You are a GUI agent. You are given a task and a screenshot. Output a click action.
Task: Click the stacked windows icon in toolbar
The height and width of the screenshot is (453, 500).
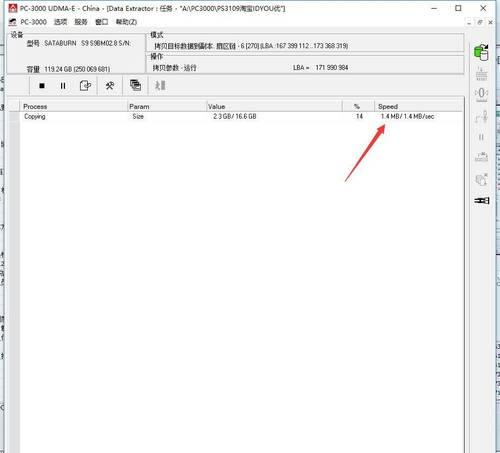135,85
